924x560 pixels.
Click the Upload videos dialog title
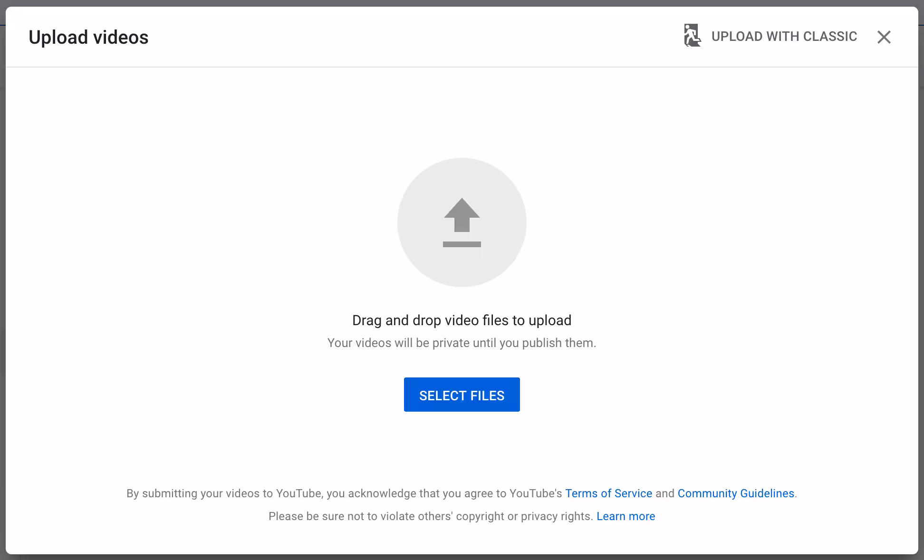88,38
